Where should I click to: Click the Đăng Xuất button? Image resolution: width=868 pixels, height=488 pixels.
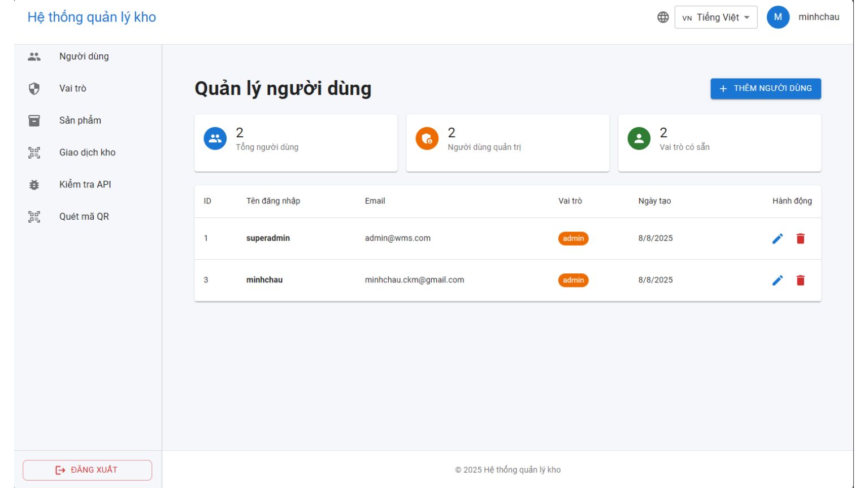pos(87,469)
